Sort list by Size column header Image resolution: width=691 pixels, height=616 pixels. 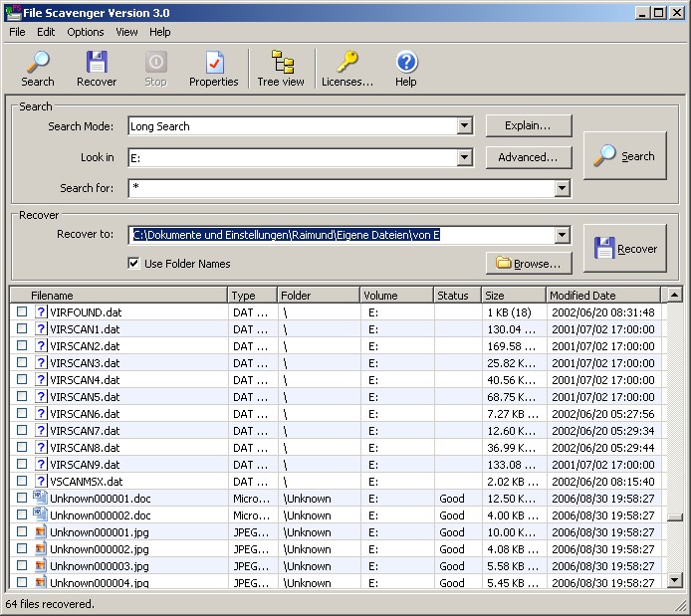pyautogui.click(x=514, y=295)
